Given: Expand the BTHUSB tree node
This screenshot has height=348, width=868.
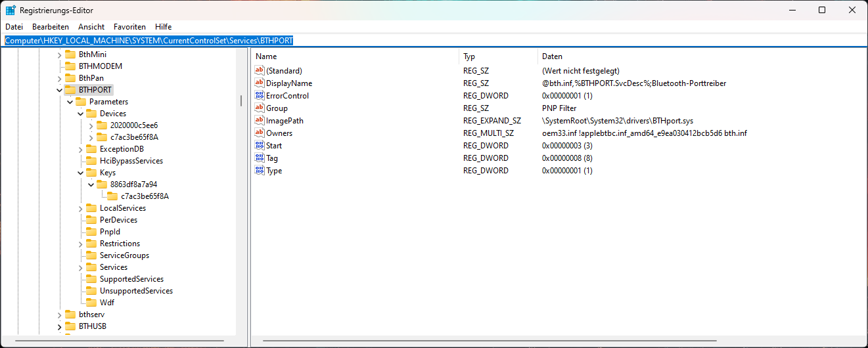Looking at the screenshot, I should pos(59,326).
